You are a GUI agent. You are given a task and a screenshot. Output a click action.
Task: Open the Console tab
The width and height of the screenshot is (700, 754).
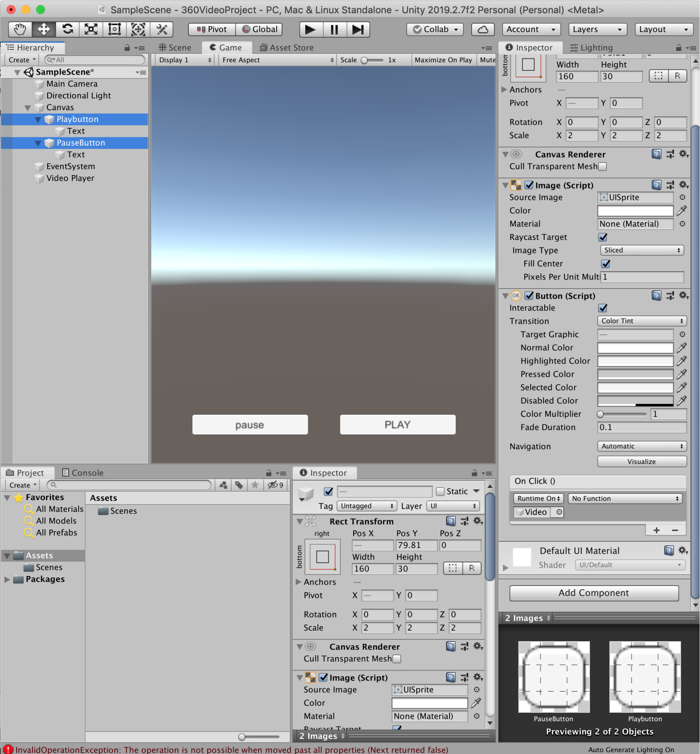point(83,473)
